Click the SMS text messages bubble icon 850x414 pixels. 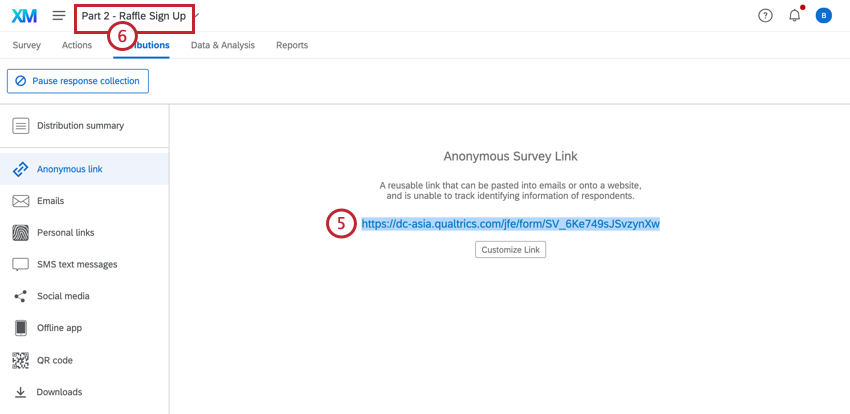20,265
